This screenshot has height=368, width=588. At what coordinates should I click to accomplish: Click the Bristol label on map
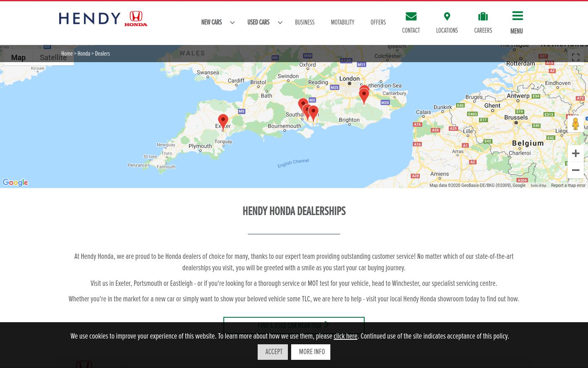[x=258, y=82]
